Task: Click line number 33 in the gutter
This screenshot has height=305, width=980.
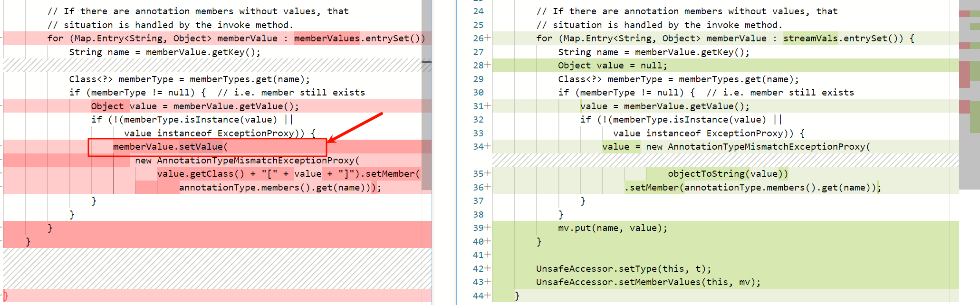Action: (478, 133)
